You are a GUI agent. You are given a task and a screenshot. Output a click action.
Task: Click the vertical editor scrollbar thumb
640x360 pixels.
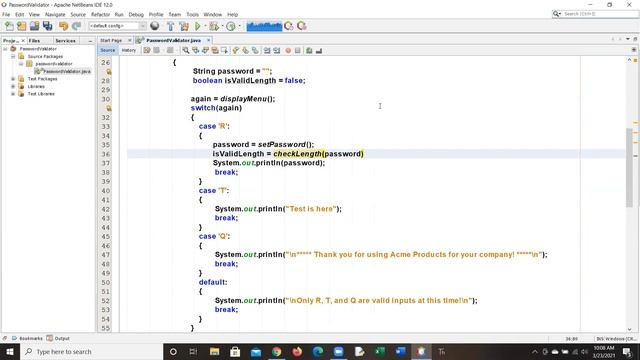[x=629, y=167]
